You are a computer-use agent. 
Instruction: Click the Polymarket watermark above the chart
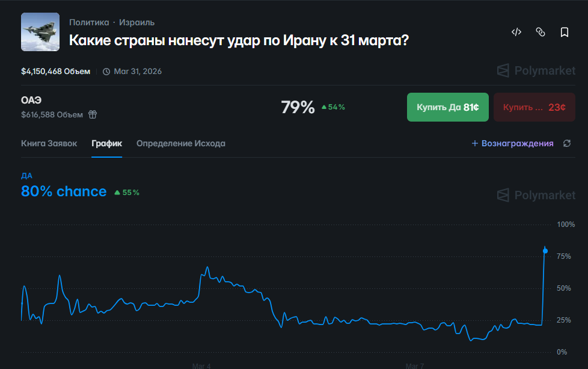tap(536, 195)
